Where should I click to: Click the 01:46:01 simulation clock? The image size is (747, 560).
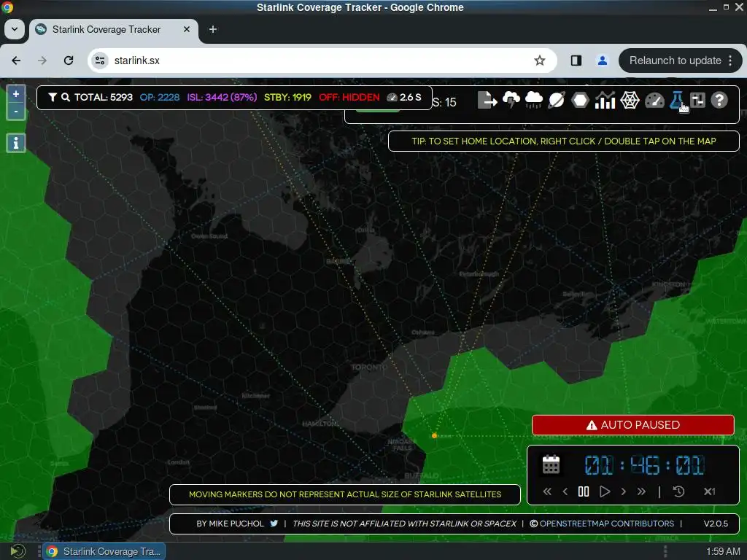[645, 465]
